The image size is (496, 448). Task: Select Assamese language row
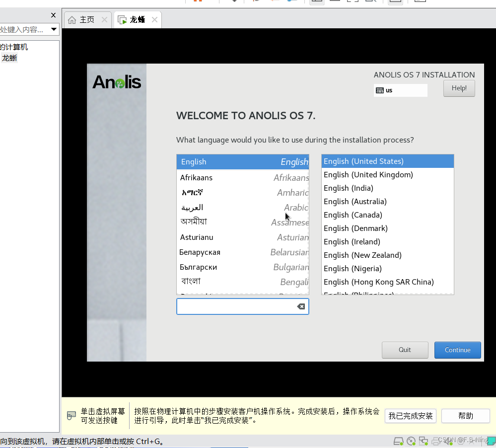click(243, 222)
